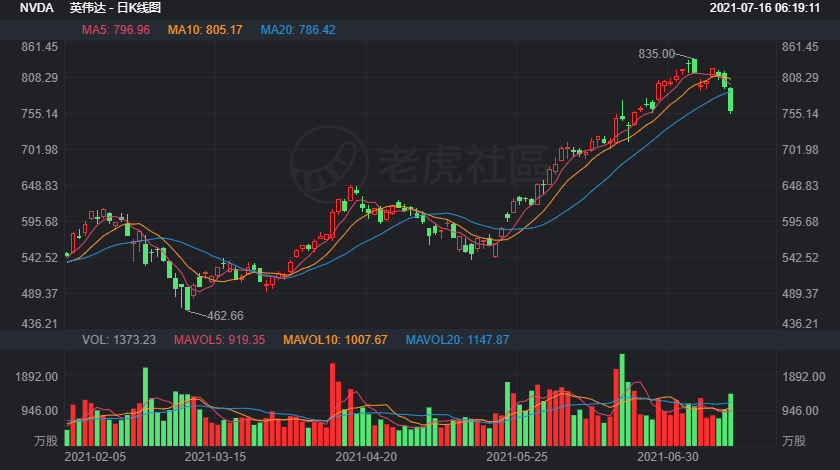Screen dimensions: 840x470
Task: Select the MAVOL20: 1147.87 label
Action: 457,340
